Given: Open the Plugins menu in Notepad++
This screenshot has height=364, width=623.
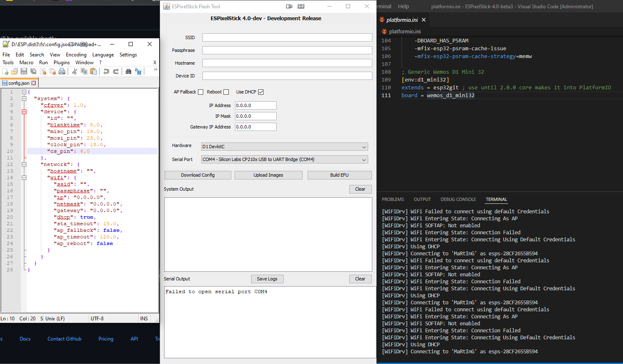Looking at the screenshot, I should coord(61,63).
